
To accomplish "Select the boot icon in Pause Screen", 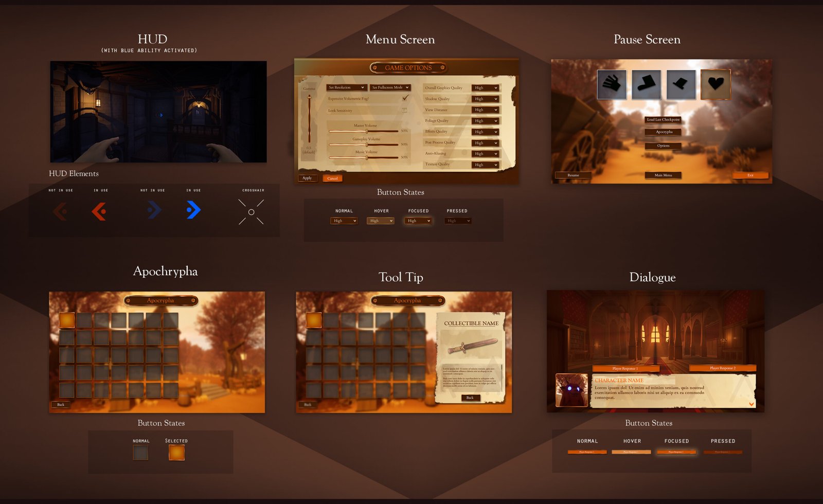I will pyautogui.click(x=646, y=84).
